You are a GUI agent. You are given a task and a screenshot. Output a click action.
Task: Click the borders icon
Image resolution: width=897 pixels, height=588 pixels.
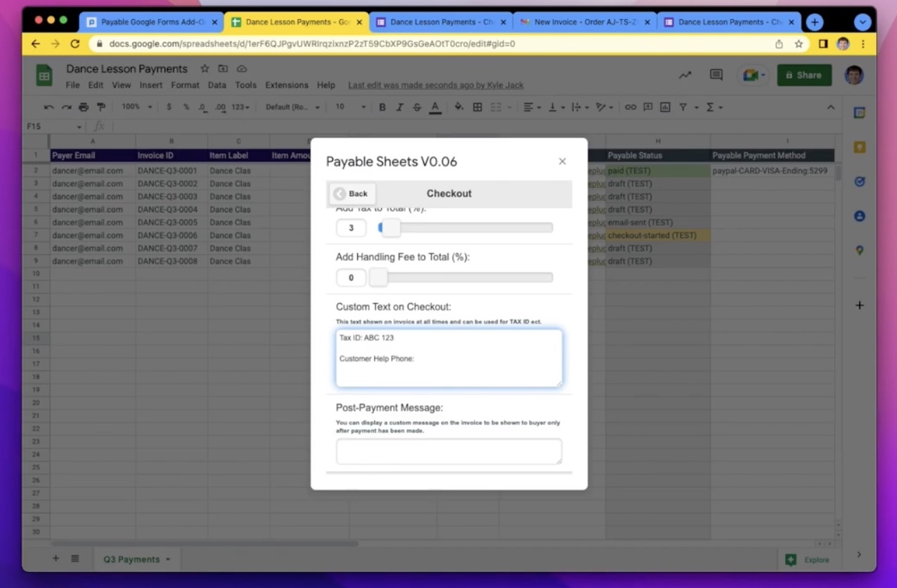click(477, 107)
